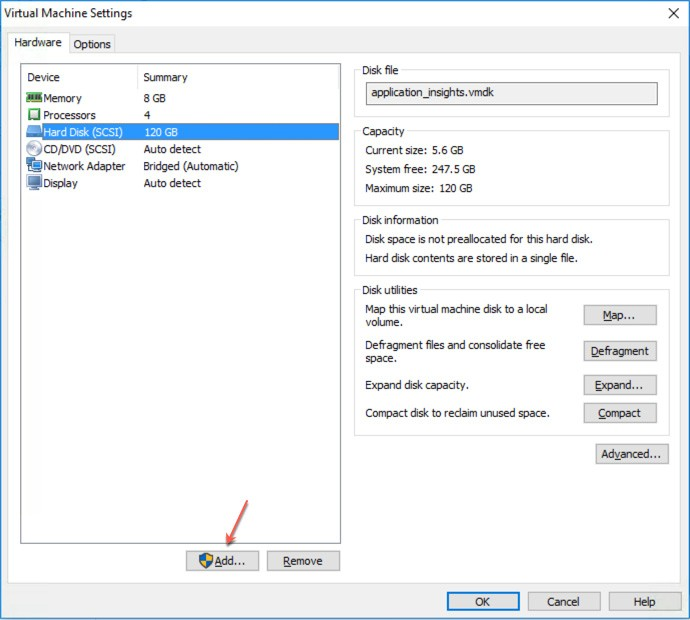
Task: Close the Virtual Machine Settings dialog
Action: point(672,13)
